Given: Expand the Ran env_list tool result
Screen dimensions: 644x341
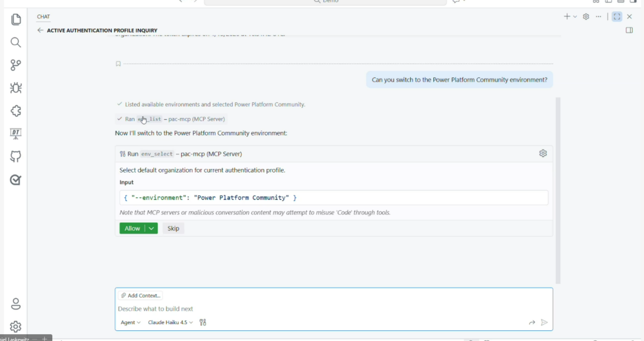Looking at the screenshot, I should (x=171, y=119).
